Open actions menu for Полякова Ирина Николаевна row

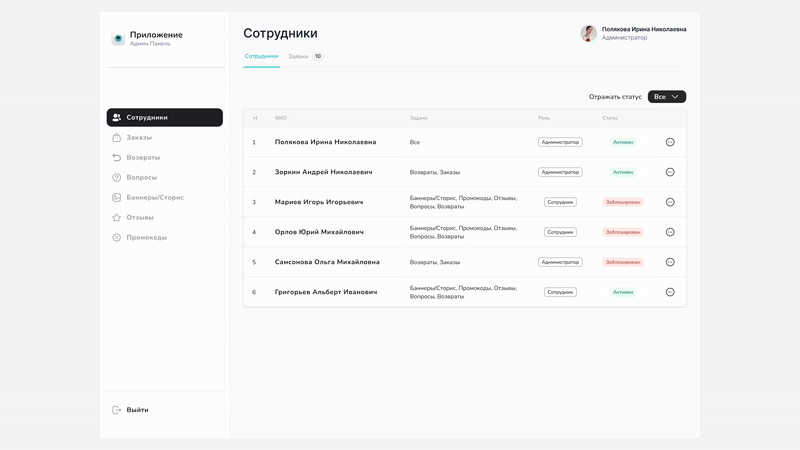[670, 142]
